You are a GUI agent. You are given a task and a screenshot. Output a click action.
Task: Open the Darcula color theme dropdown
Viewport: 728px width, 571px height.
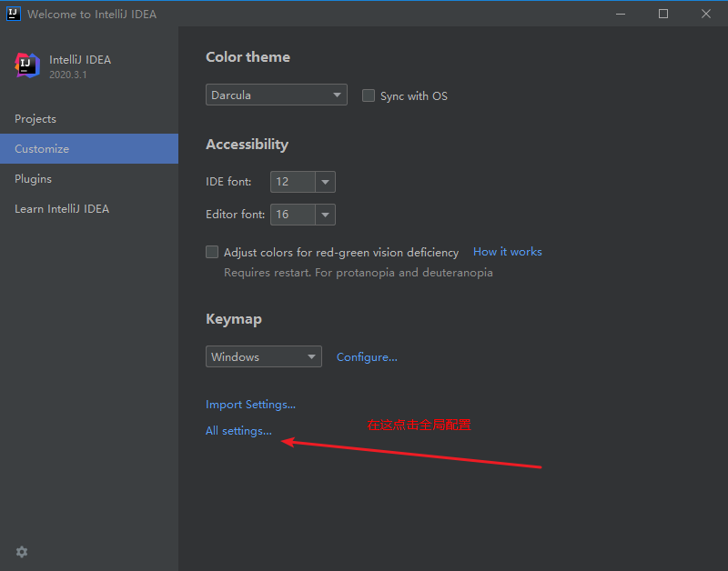pos(277,95)
